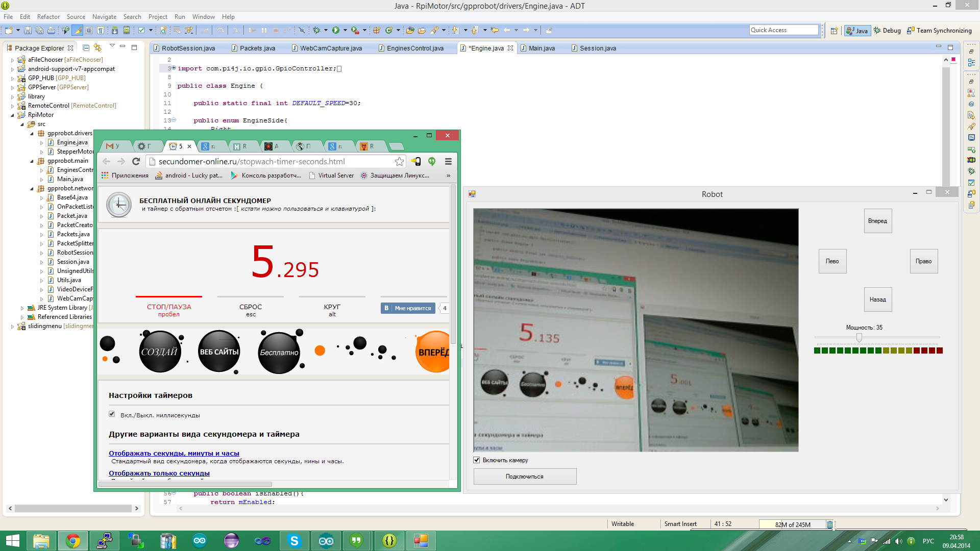Expand JRE System Library node
The width and height of the screenshot is (980, 551).
pyautogui.click(x=22, y=308)
